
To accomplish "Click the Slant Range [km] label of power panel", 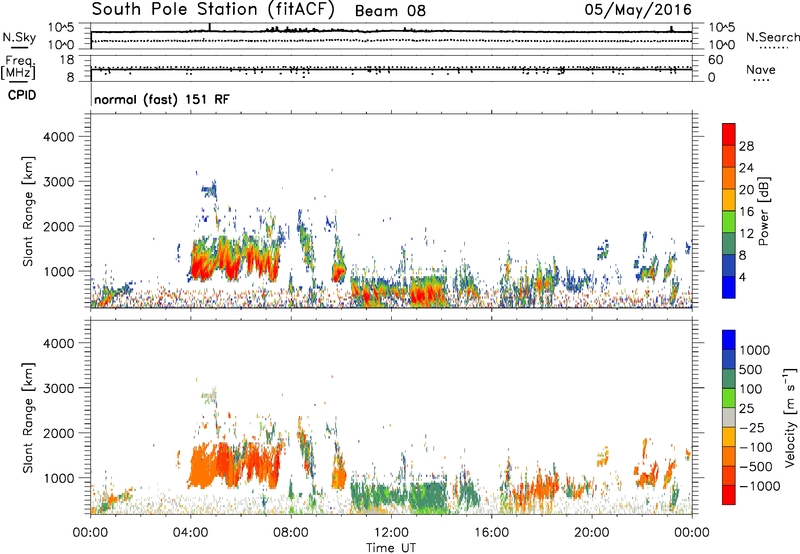I will [x=28, y=211].
